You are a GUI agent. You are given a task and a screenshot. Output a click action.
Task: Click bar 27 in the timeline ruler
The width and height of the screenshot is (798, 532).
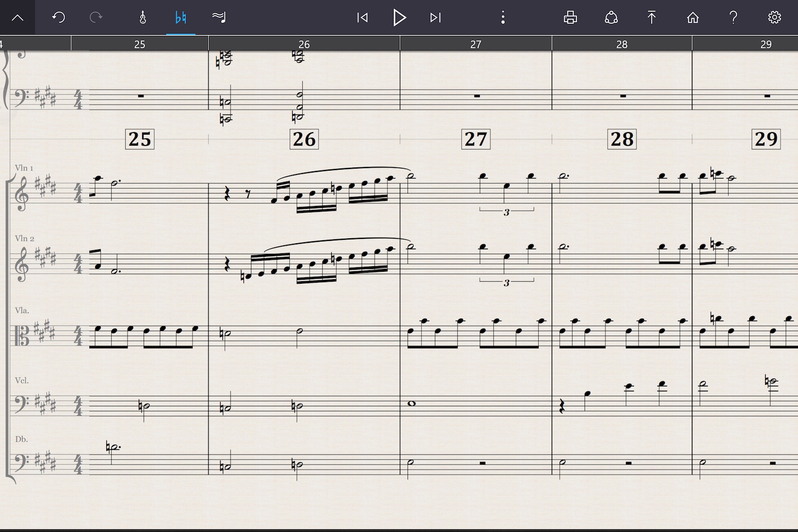point(476,44)
